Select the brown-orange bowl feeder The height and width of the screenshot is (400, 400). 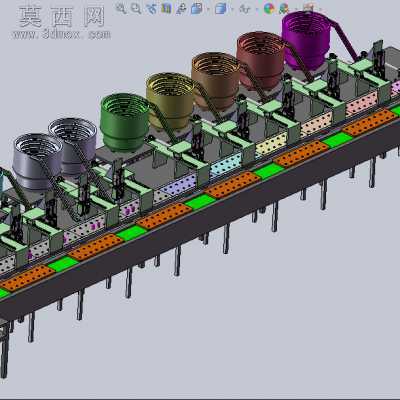coord(215,81)
